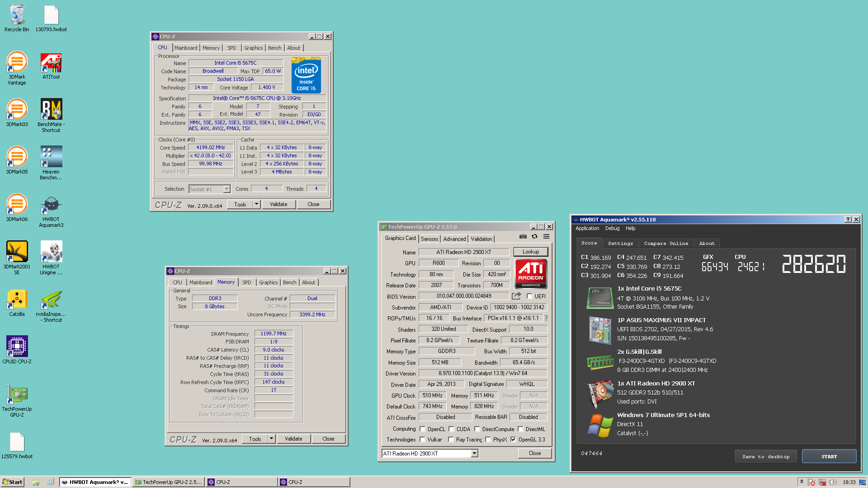Launch ATITool desktop shortcut

(x=51, y=66)
